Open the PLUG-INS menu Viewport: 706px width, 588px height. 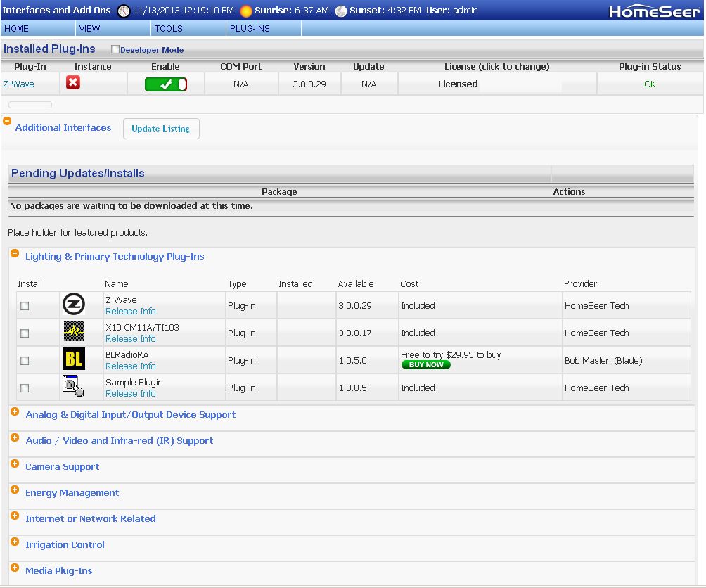264,28
